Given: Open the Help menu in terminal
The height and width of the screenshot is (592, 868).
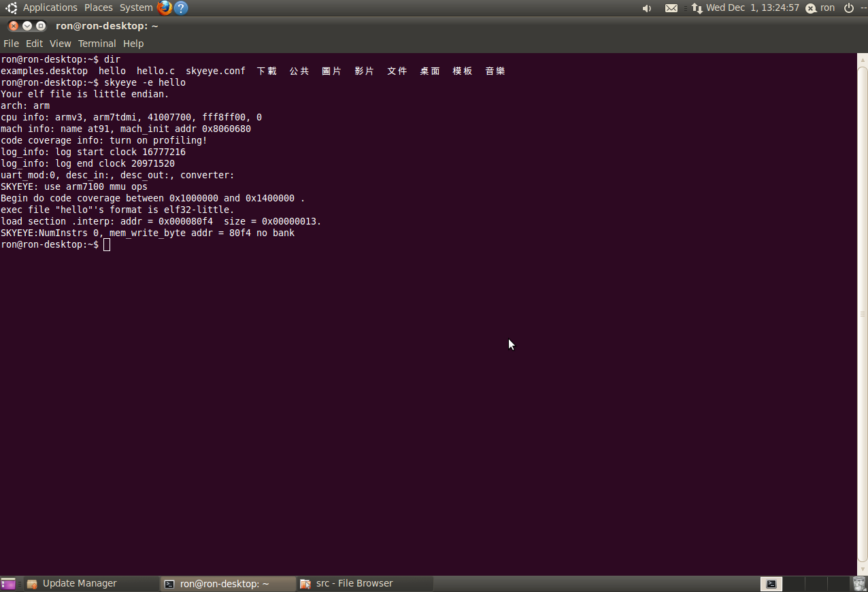Looking at the screenshot, I should click(133, 44).
